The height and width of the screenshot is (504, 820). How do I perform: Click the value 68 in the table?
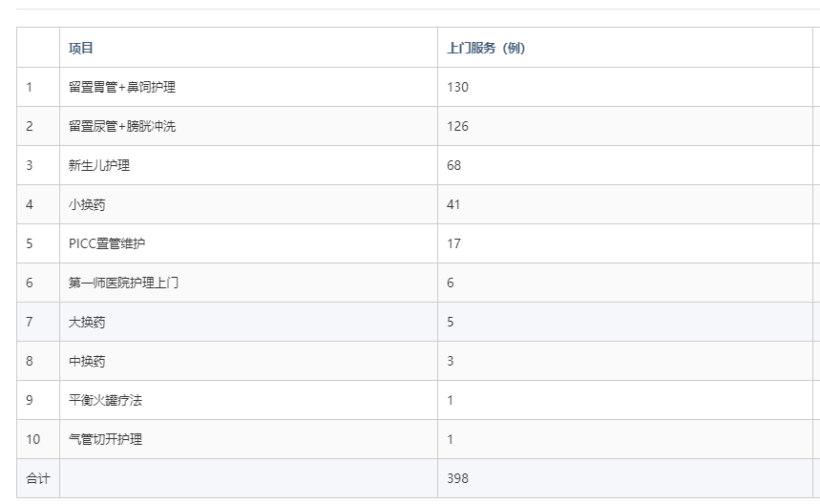pyautogui.click(x=453, y=165)
